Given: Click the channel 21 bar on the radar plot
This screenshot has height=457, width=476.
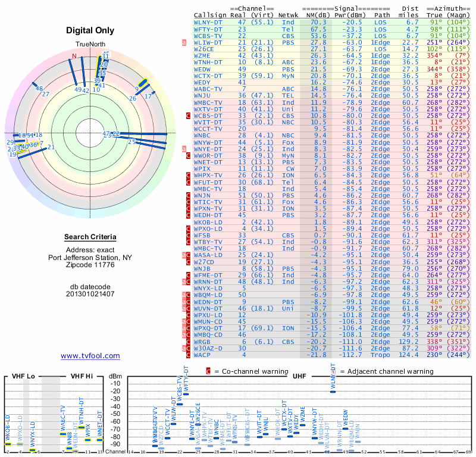Looking at the screenshot, I should pos(33,152).
